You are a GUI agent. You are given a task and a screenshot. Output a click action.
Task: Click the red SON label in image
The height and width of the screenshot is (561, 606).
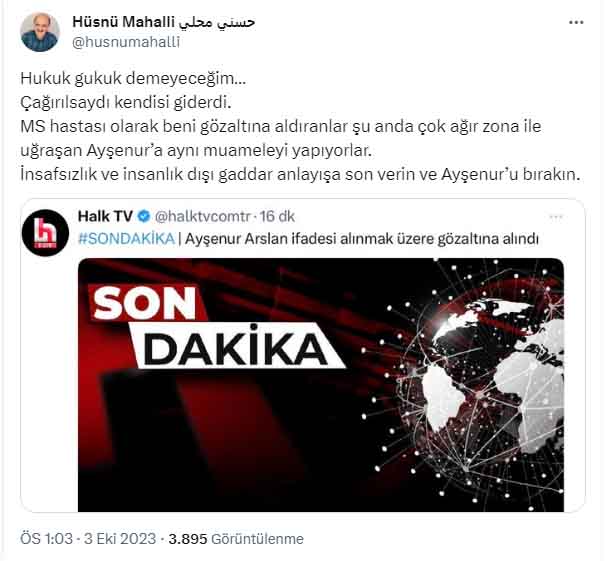(146, 304)
